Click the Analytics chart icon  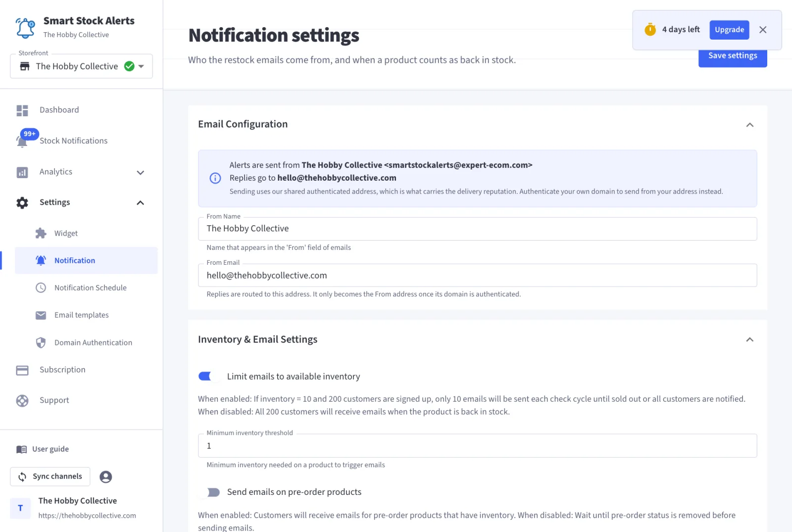tap(22, 172)
